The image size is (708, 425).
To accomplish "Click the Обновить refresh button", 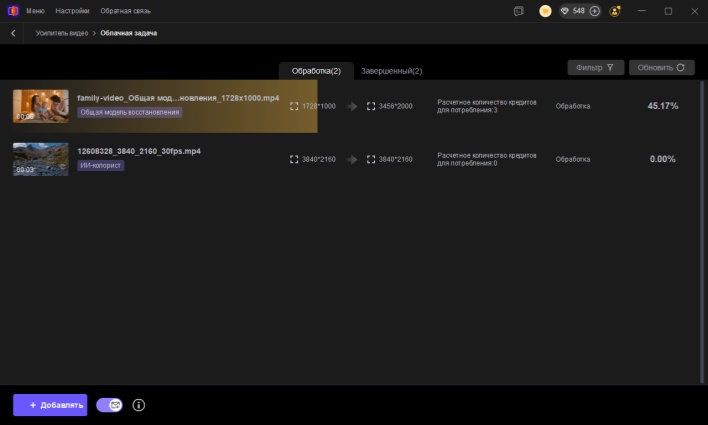I will click(661, 68).
